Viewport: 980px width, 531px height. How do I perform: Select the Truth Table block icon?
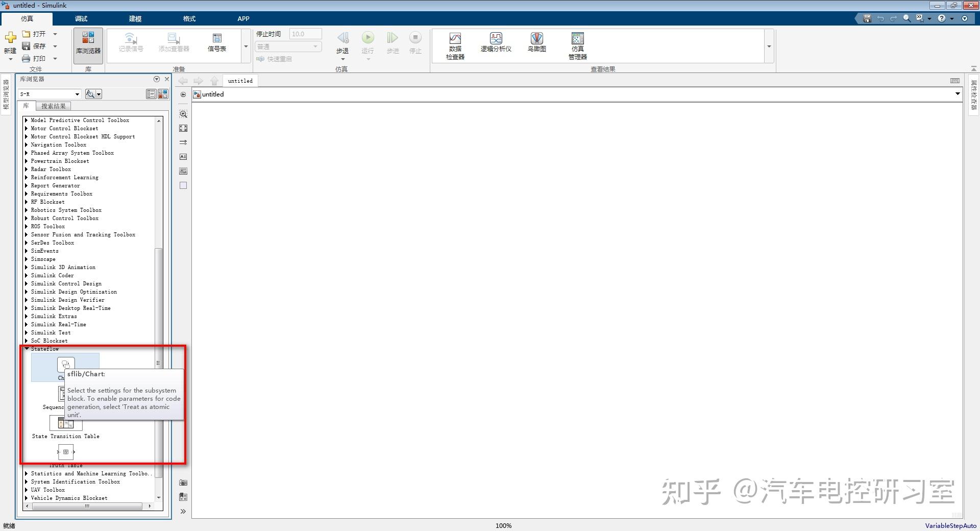[x=66, y=452]
